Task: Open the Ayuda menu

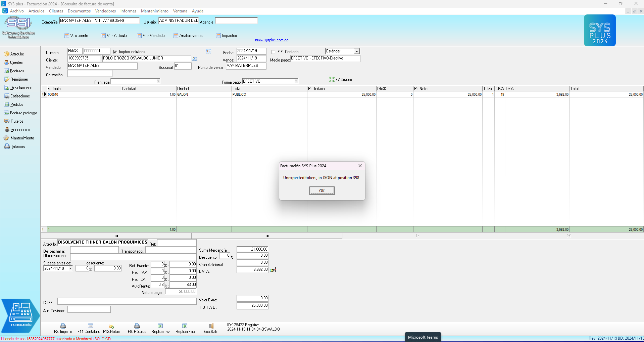Action: (198, 11)
